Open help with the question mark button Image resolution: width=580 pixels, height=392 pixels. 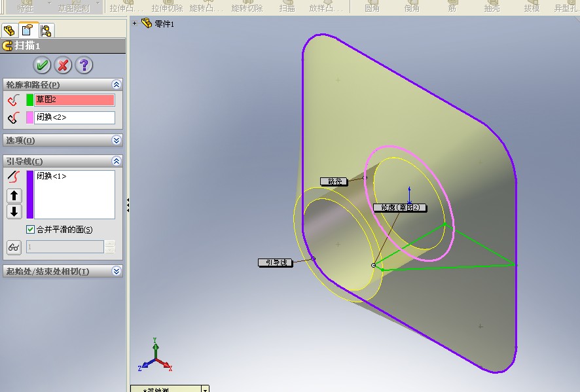click(84, 65)
